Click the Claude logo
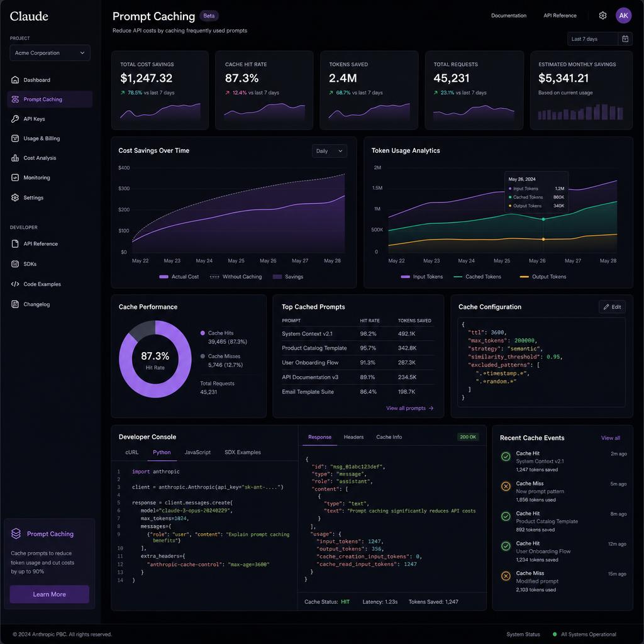The width and height of the screenshot is (644, 644). (29, 16)
